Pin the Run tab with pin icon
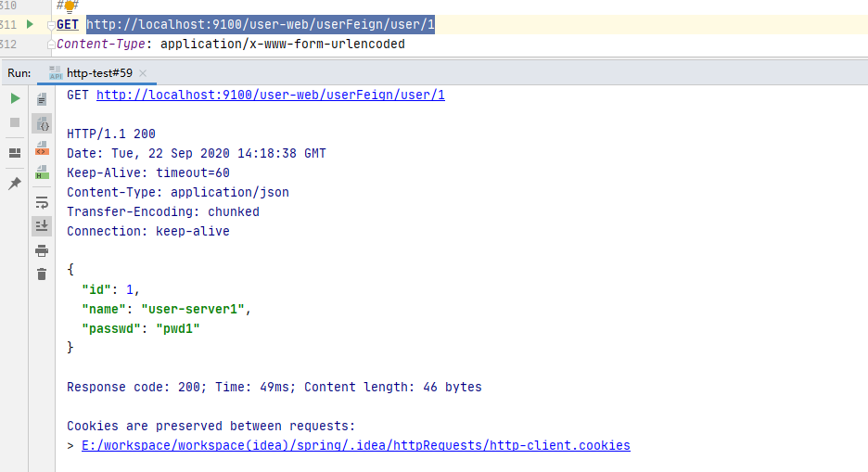Screen dimensions: 868x472 (15, 184)
